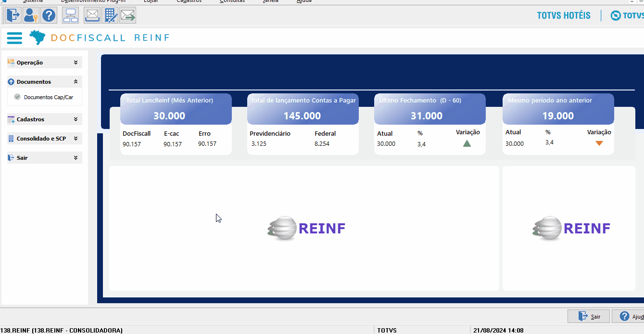Open the Sistema menu
Screen dimensions: 644x334
(x=33, y=1)
